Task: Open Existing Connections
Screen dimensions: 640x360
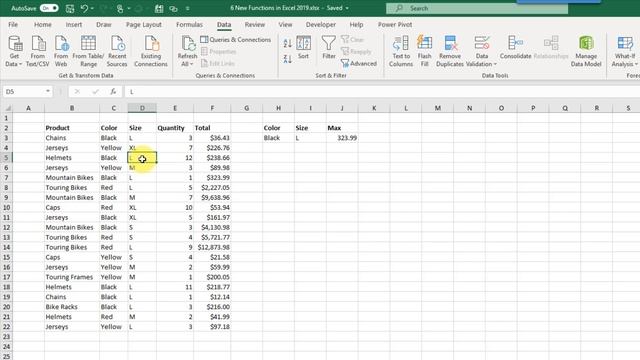Action: tap(151, 51)
